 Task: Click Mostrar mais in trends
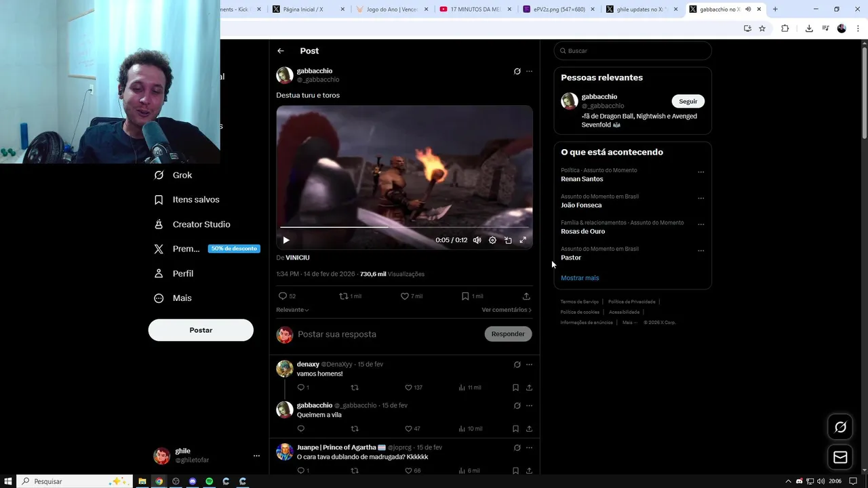[x=580, y=278]
